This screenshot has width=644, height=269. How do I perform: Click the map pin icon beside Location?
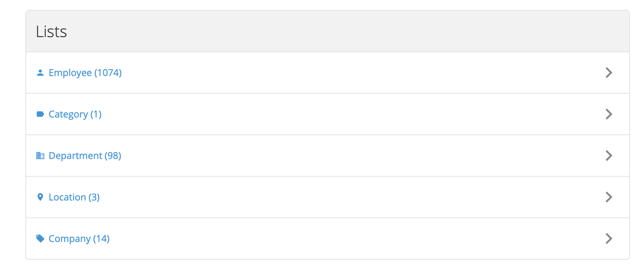pos(40,197)
